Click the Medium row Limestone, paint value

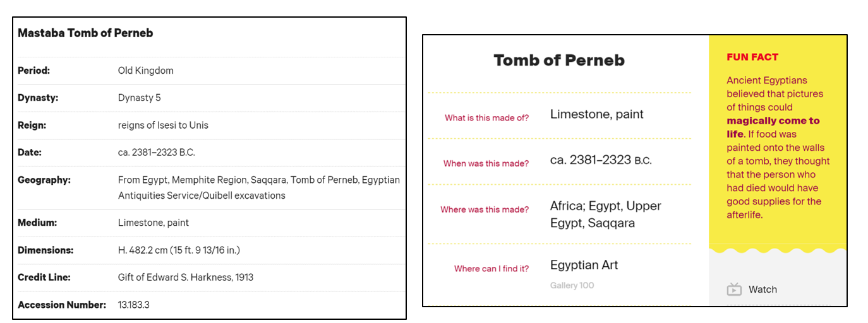tap(154, 223)
